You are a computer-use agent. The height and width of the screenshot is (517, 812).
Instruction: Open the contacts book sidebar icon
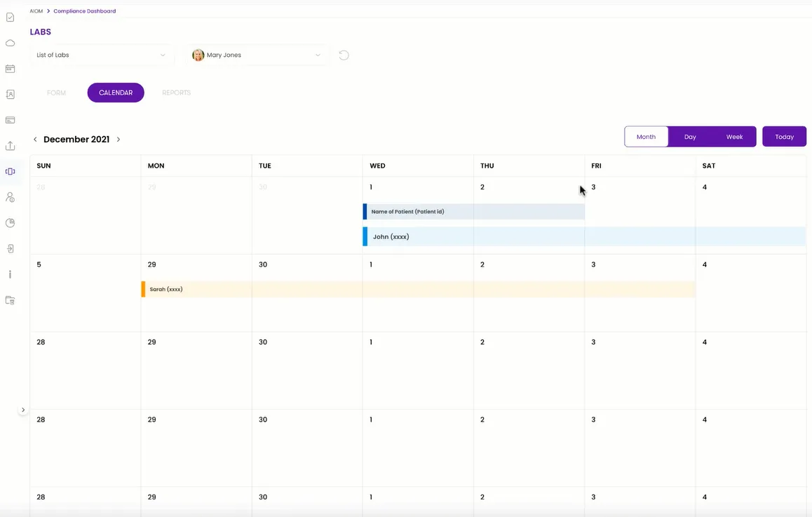(x=10, y=94)
